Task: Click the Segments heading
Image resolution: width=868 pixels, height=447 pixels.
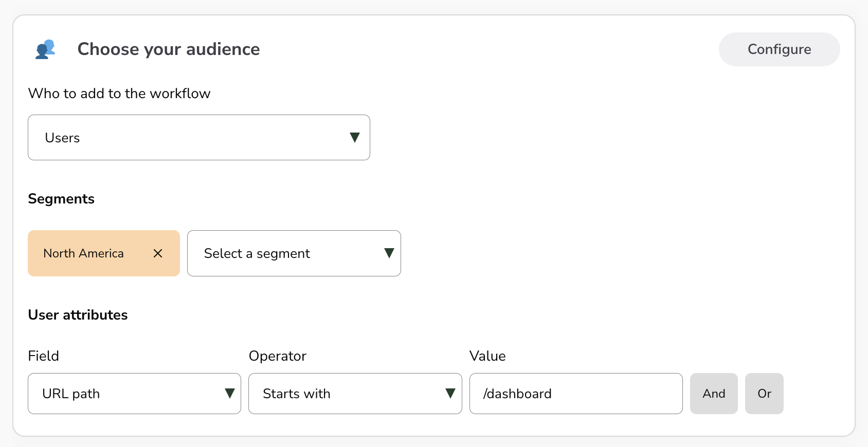Action: click(x=61, y=199)
